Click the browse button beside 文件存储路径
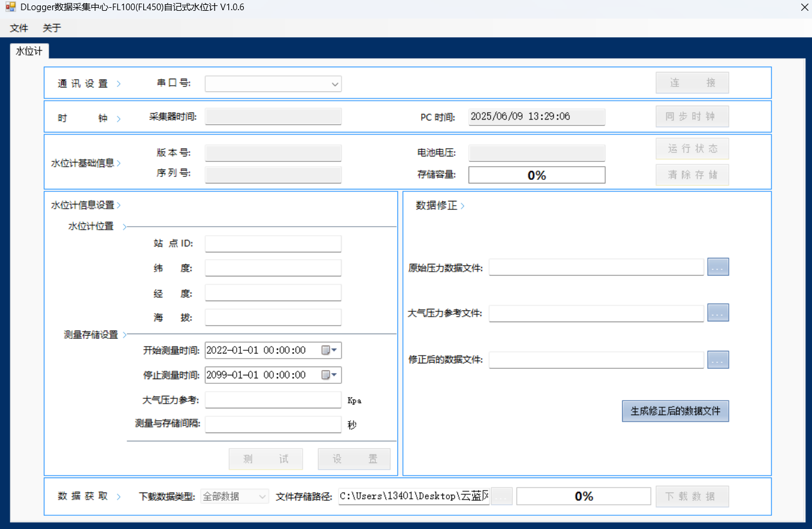The height and width of the screenshot is (529, 812). pyautogui.click(x=502, y=497)
